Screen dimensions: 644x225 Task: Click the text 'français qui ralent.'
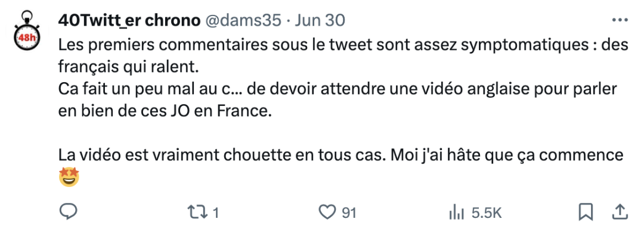[129, 67]
